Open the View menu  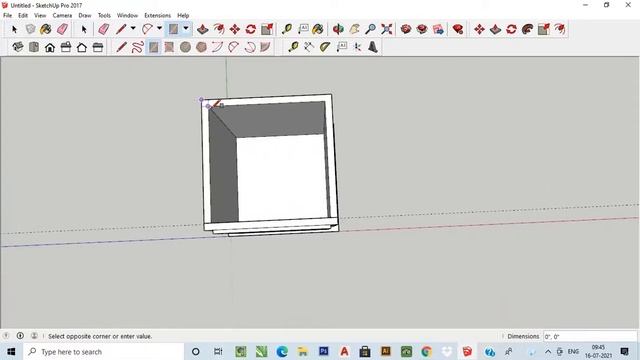40,15
